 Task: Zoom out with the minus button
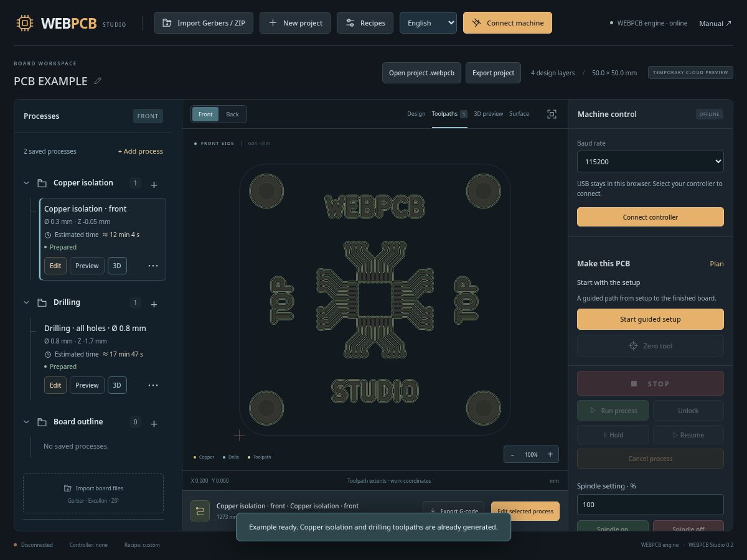pyautogui.click(x=512, y=454)
